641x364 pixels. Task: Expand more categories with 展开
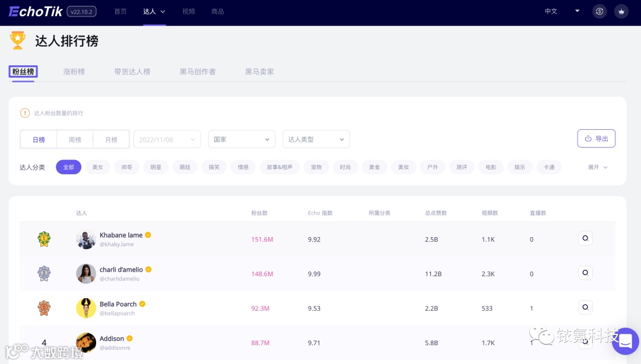598,167
